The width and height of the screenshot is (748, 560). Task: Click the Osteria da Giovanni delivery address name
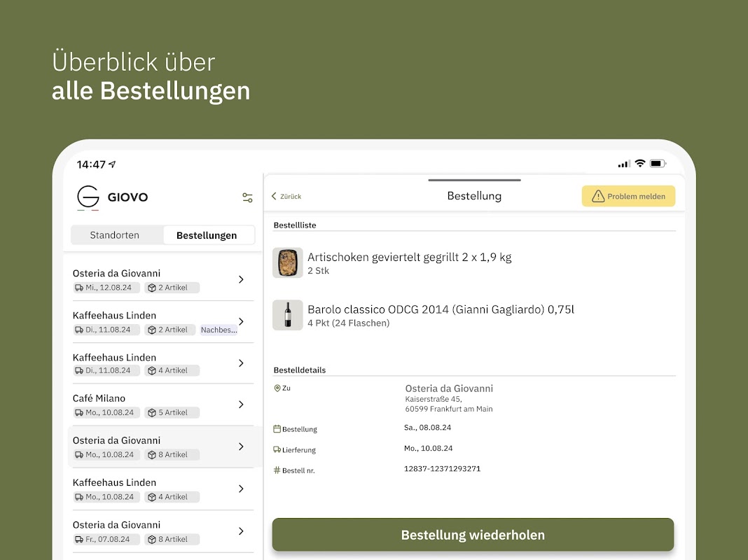click(449, 388)
